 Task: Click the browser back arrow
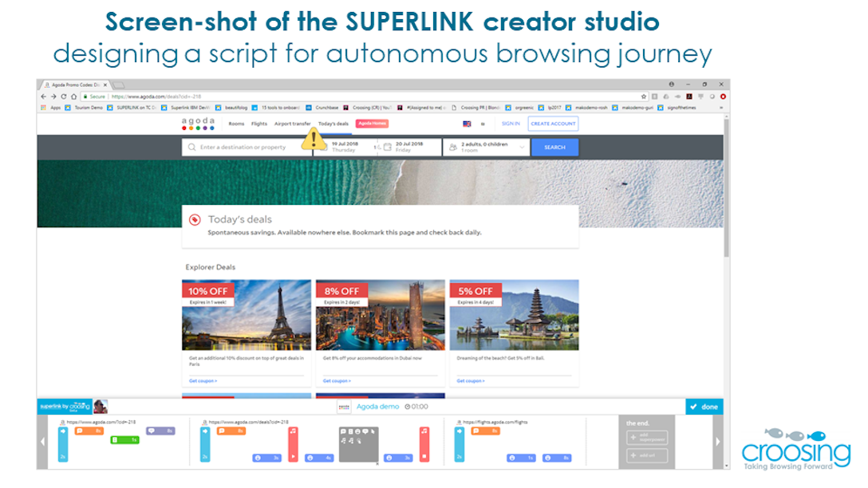(44, 96)
